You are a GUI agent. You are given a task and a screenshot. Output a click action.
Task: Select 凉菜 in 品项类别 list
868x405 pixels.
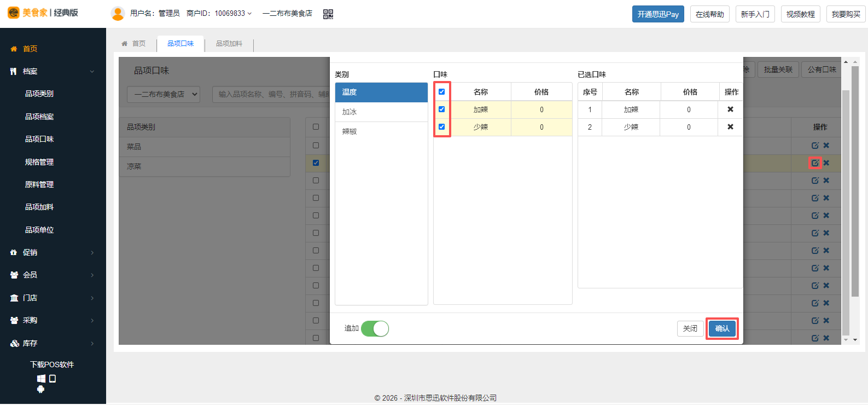[x=205, y=167]
